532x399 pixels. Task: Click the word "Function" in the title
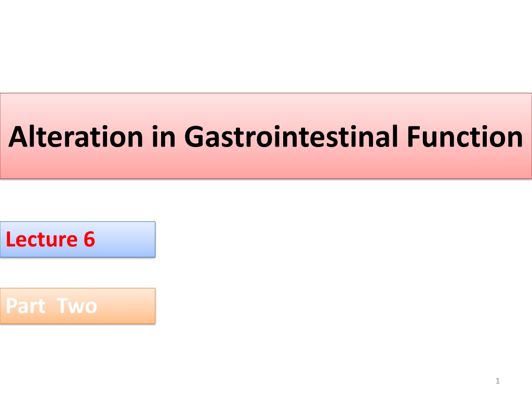click(465, 137)
